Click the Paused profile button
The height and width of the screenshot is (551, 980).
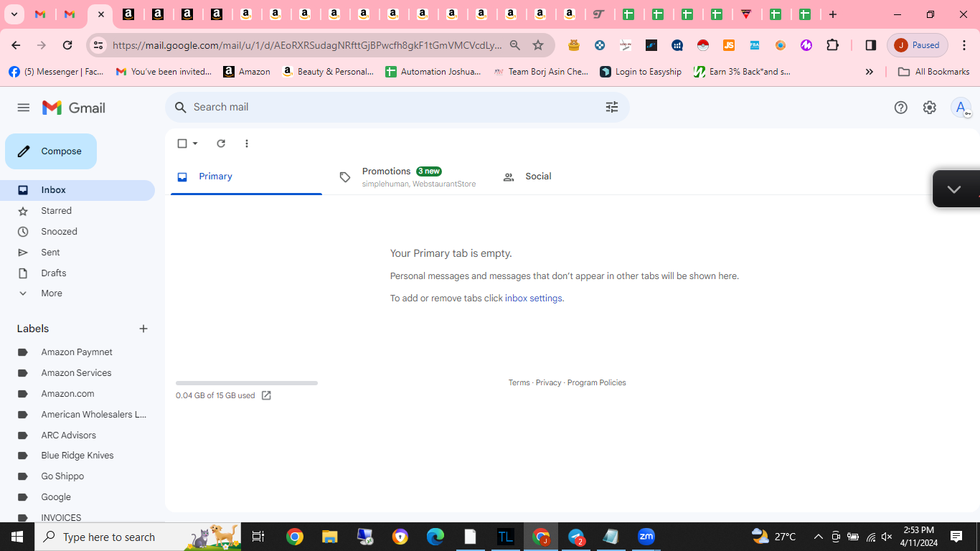918,45
